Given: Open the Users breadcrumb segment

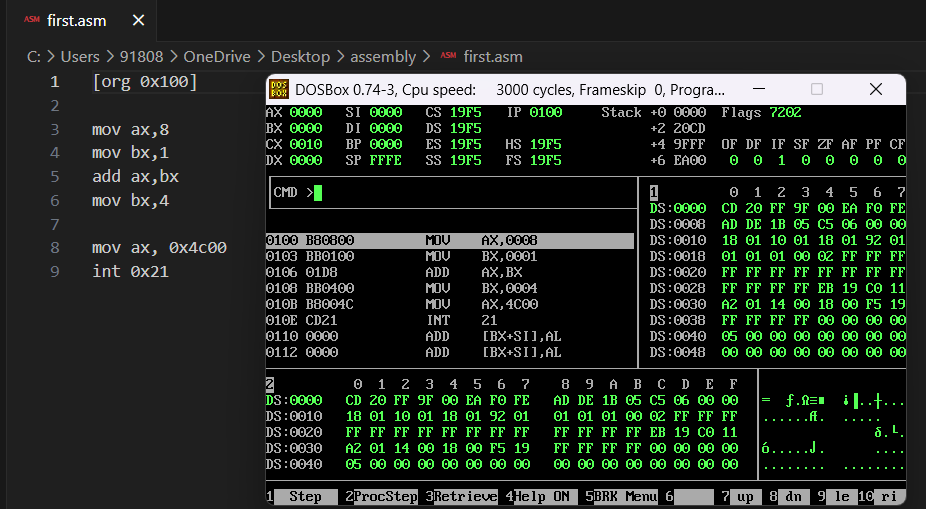Looking at the screenshot, I should click(x=80, y=57).
